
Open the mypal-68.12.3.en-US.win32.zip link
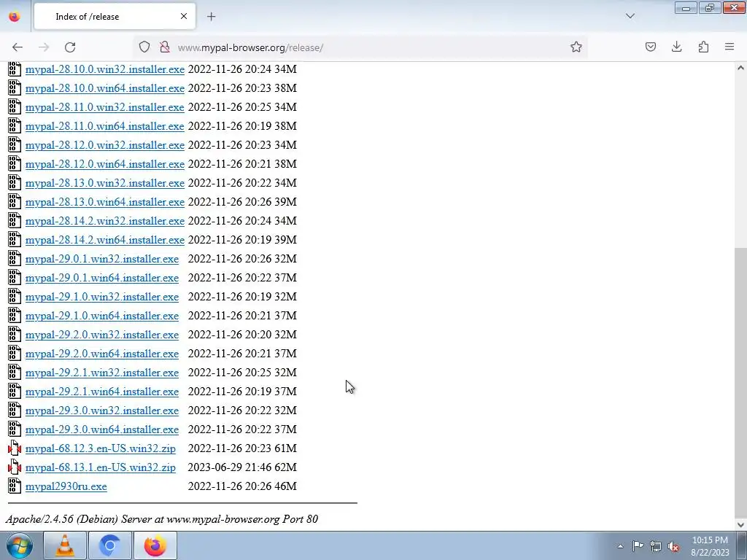[101, 448]
